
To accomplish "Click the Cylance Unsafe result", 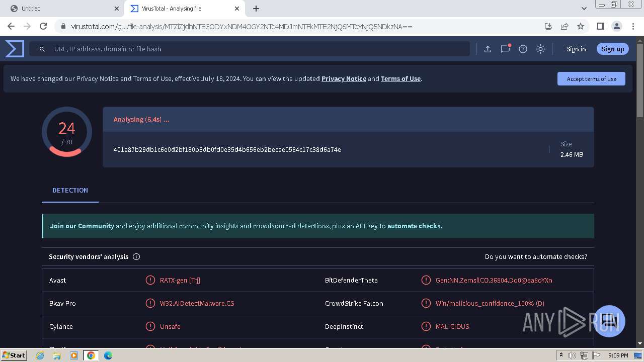I will [x=170, y=326].
